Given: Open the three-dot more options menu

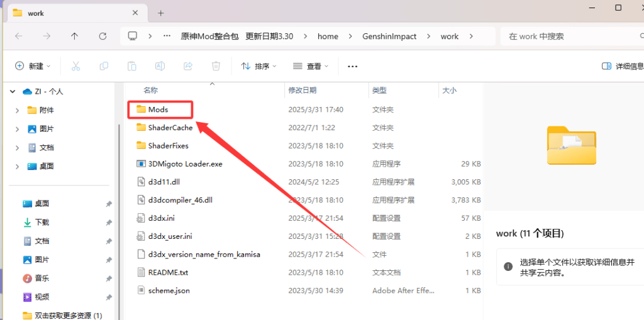Looking at the screenshot, I should [x=352, y=66].
